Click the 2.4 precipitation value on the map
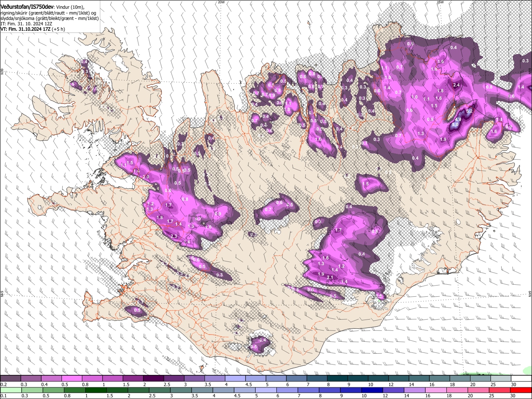This screenshot has width=532, height=399. pyautogui.click(x=456, y=85)
